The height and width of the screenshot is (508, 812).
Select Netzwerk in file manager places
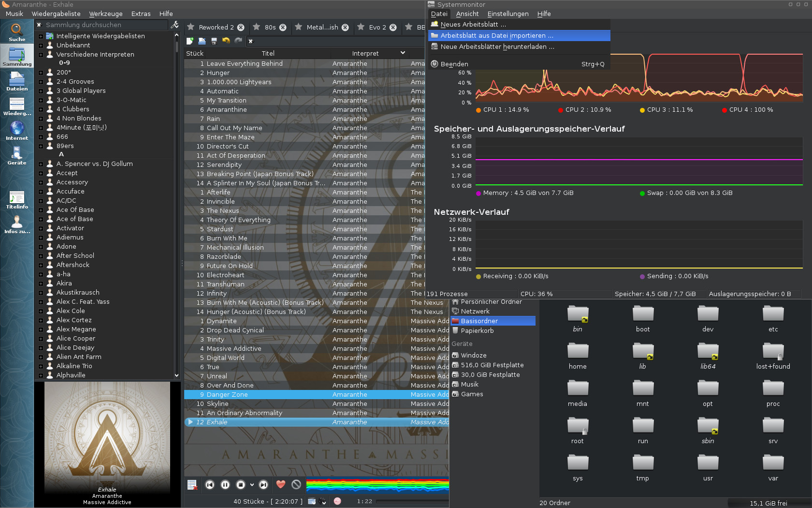[x=493, y=311]
